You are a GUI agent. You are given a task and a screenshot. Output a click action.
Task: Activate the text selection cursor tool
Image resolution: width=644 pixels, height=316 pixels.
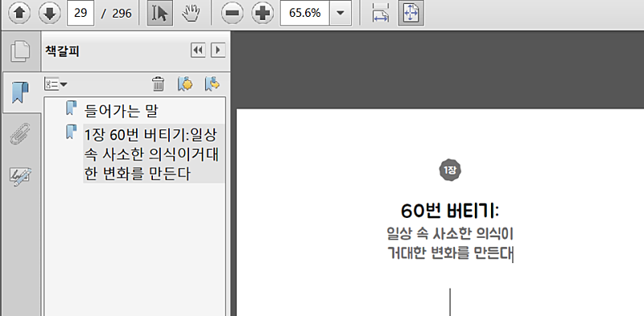point(159,14)
